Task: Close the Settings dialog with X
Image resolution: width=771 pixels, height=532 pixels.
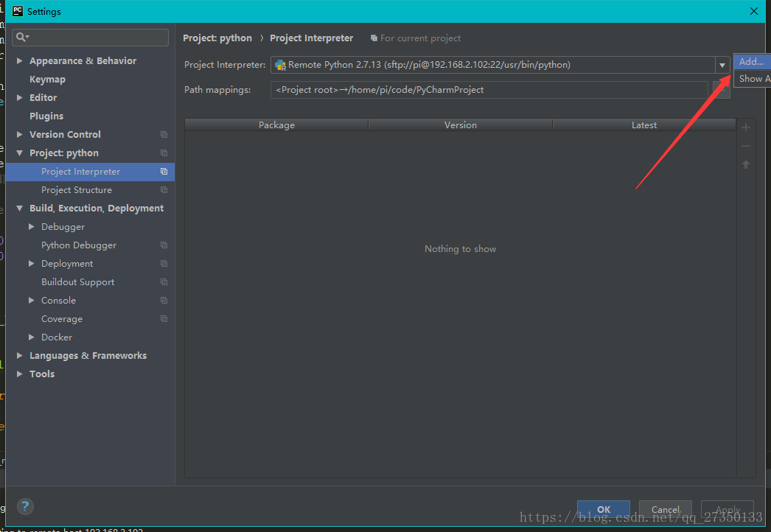Action: [x=754, y=11]
